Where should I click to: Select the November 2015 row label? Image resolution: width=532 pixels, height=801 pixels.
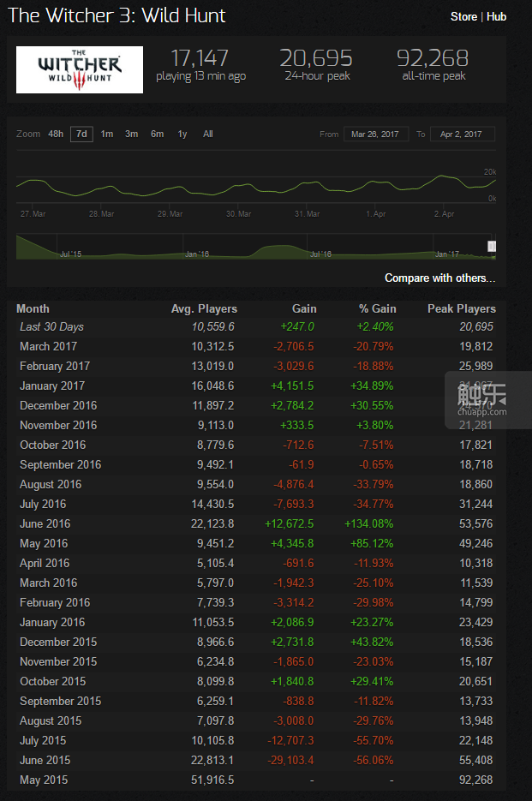(x=58, y=662)
